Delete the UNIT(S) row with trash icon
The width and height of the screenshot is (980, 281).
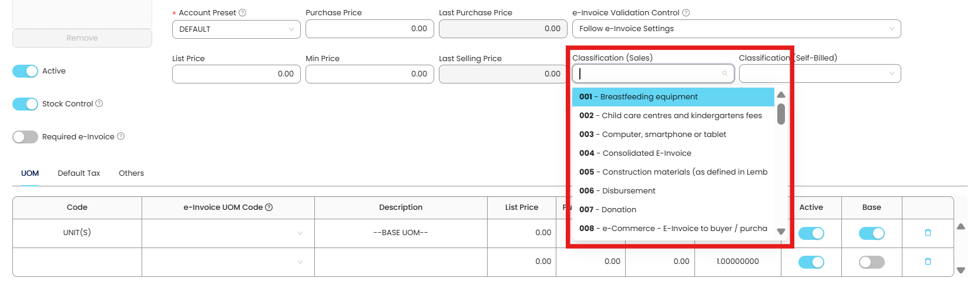tap(928, 233)
